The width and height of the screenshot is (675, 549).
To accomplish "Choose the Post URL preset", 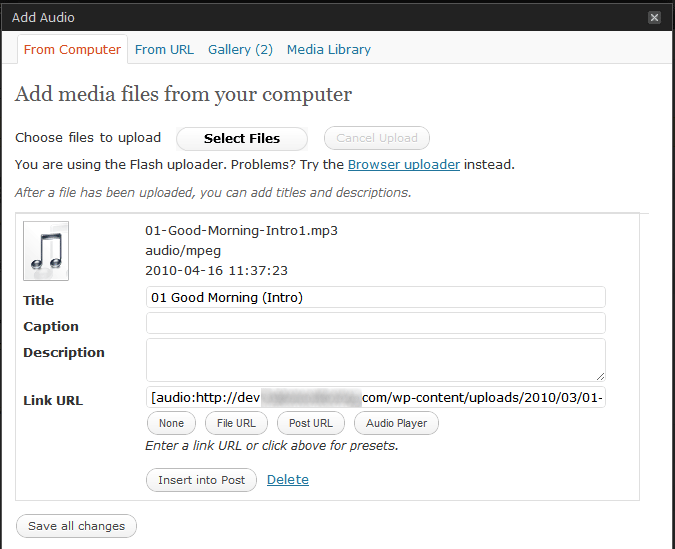I will 311,423.
